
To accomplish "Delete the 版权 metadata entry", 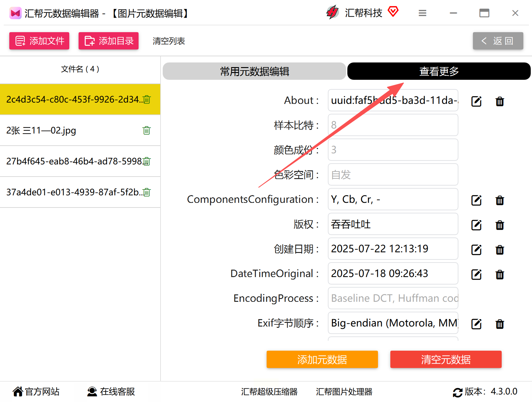I will [500, 225].
